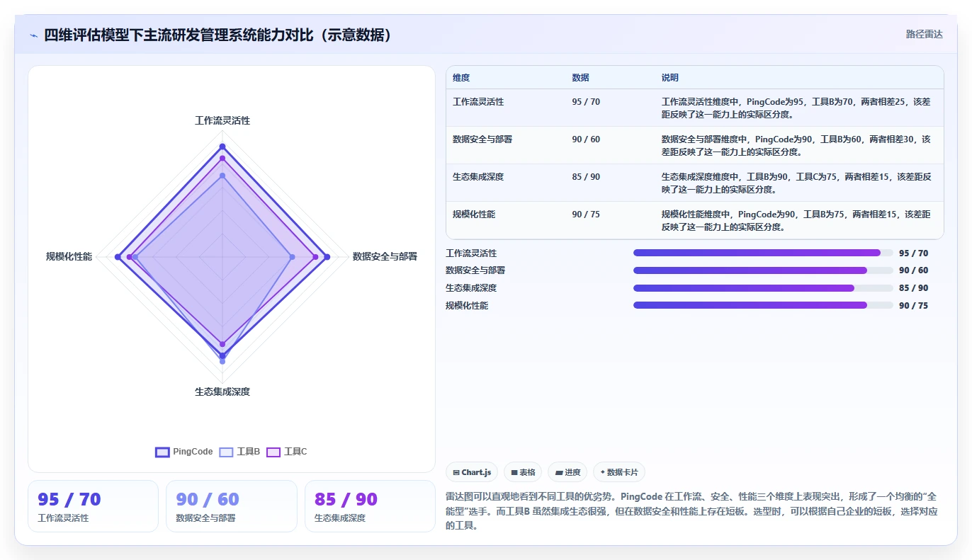Click the 工作流灵活性 progress bar
Image resolution: width=972 pixels, height=560 pixels.
pos(763,253)
